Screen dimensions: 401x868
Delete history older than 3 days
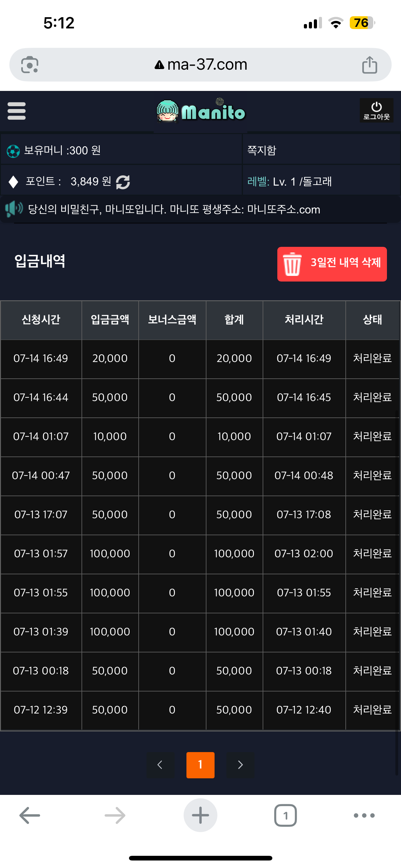click(x=332, y=264)
